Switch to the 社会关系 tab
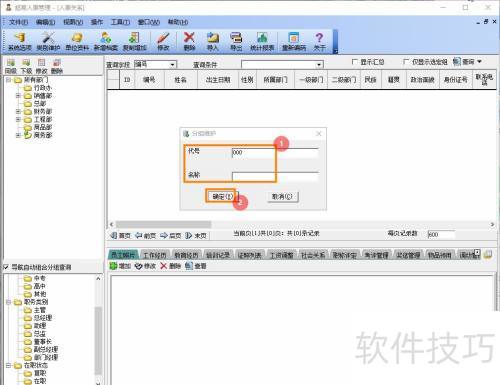Viewport: 500px width, 385px height. pos(313,255)
